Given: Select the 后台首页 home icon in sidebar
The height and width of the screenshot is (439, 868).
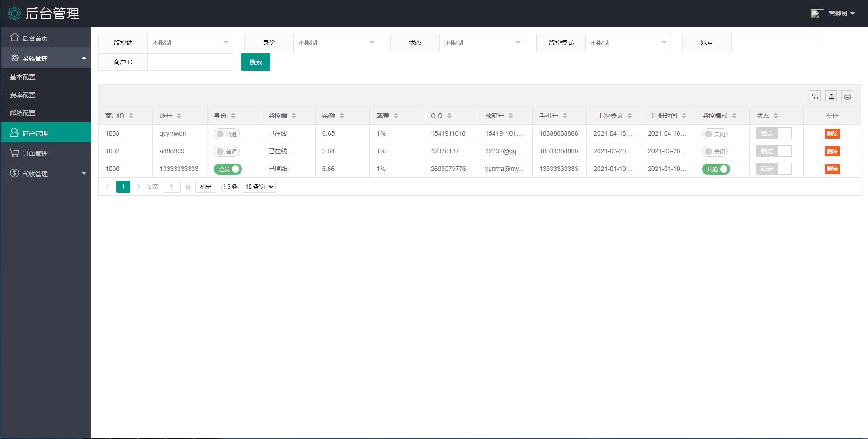Looking at the screenshot, I should (14, 38).
